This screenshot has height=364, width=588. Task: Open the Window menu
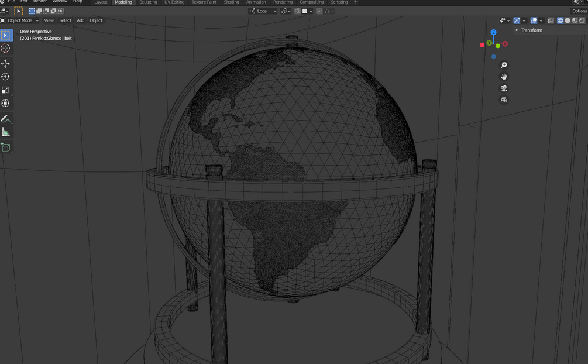(x=60, y=2)
